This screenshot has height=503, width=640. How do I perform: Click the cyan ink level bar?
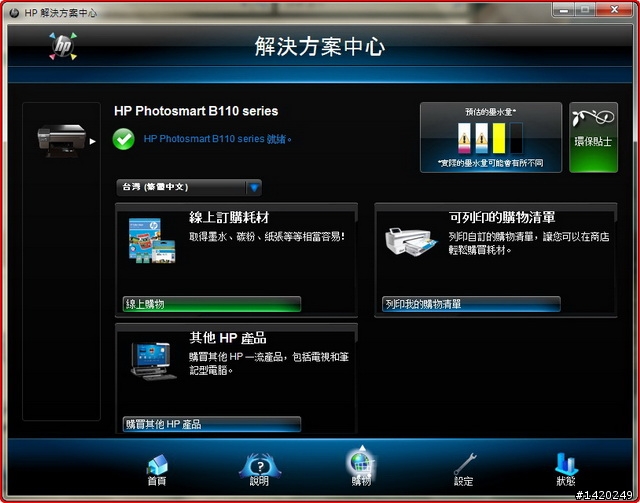(482, 138)
